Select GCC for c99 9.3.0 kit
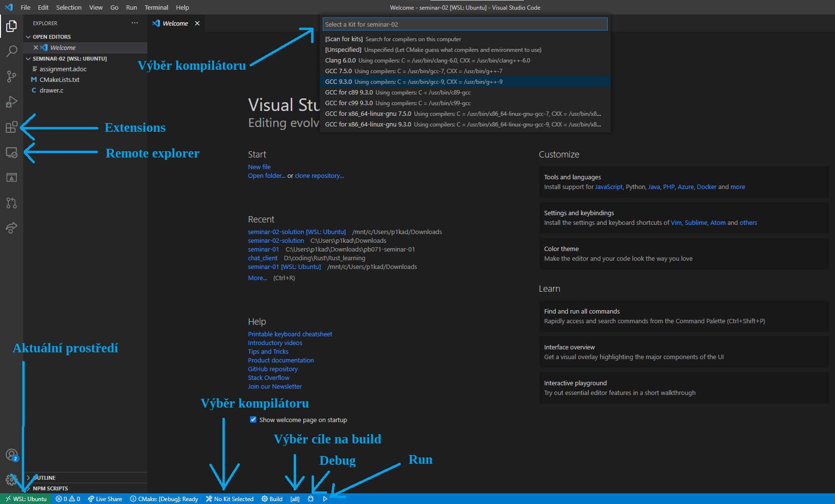Image resolution: width=835 pixels, height=504 pixels. (465, 103)
